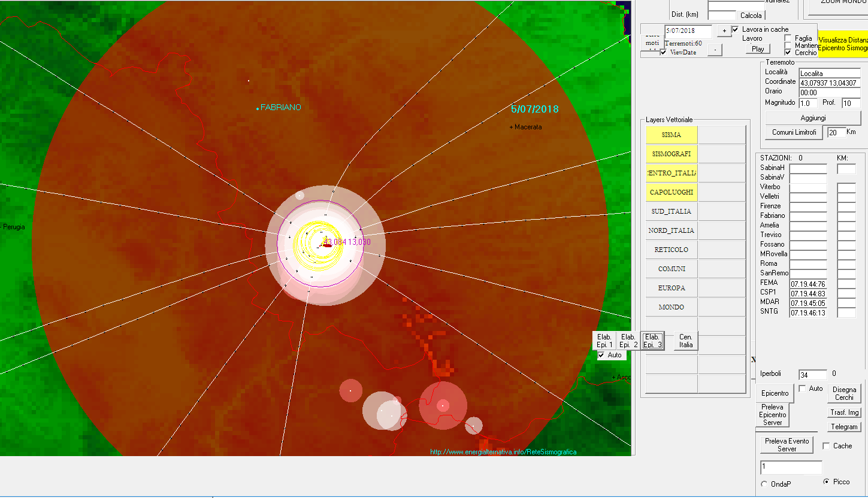Viewport: 868px width, 498px height.
Task: Enable the COMUNI layer
Action: (672, 269)
